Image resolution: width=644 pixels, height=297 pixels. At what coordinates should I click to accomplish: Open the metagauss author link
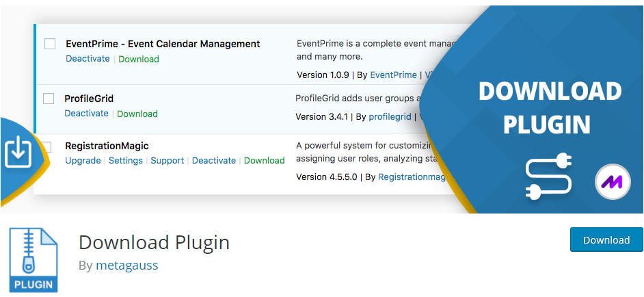click(127, 266)
